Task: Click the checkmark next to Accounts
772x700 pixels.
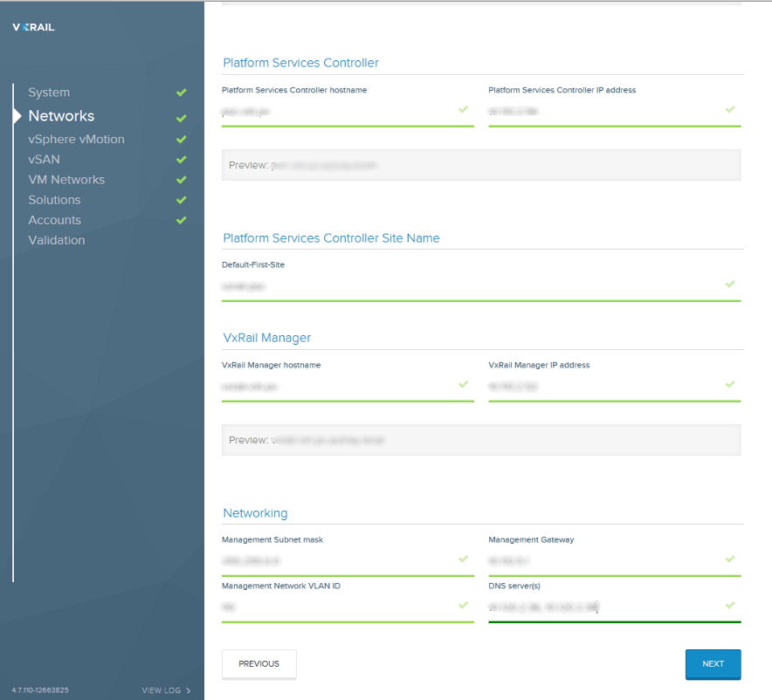Action: [x=181, y=221]
